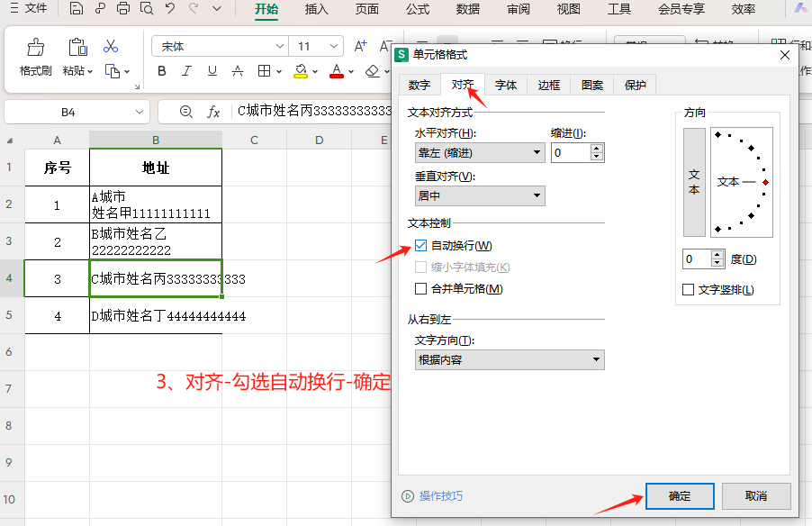
Task: Check the 文字竖排 checkbox
Action: pyautogui.click(x=689, y=290)
